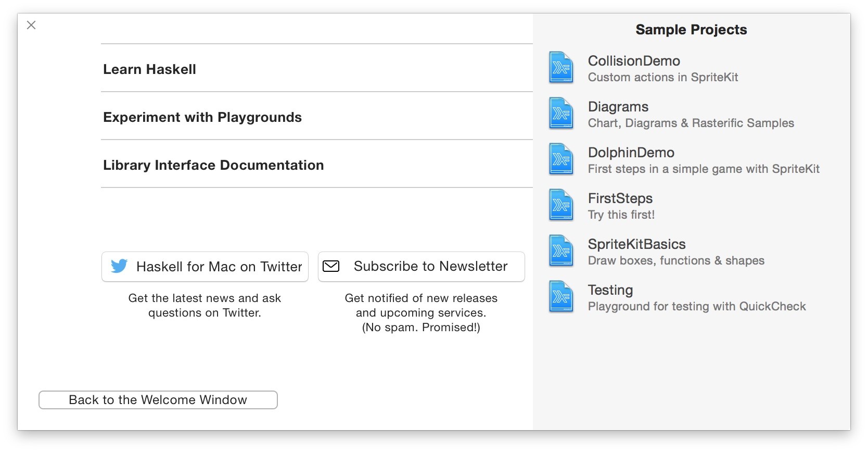Click the SpriteKitBasics project file icon

[561, 251]
